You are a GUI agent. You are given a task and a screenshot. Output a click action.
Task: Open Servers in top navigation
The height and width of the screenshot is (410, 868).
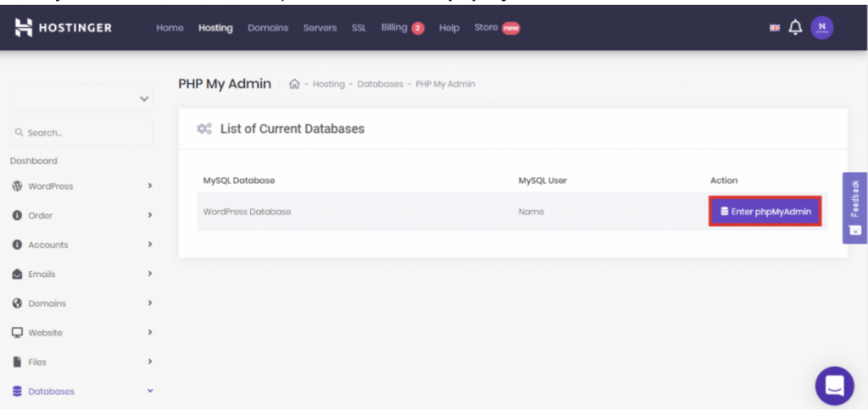point(320,28)
